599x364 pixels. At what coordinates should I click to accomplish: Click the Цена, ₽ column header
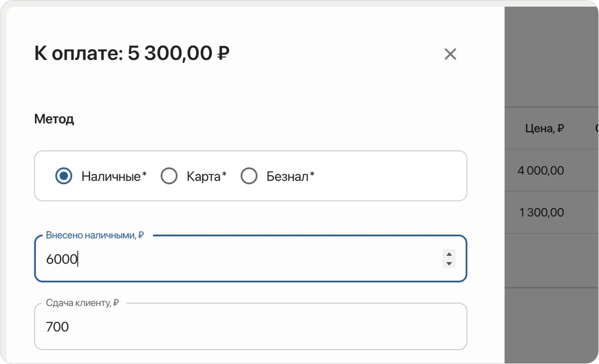pos(545,128)
